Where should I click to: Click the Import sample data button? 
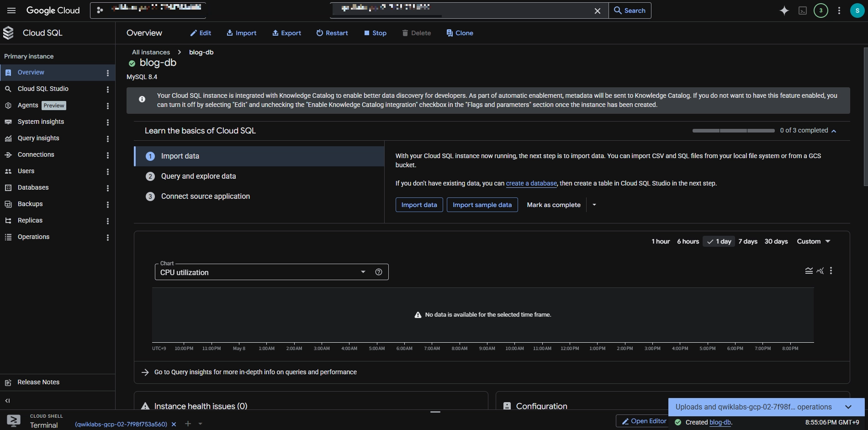pyautogui.click(x=482, y=205)
